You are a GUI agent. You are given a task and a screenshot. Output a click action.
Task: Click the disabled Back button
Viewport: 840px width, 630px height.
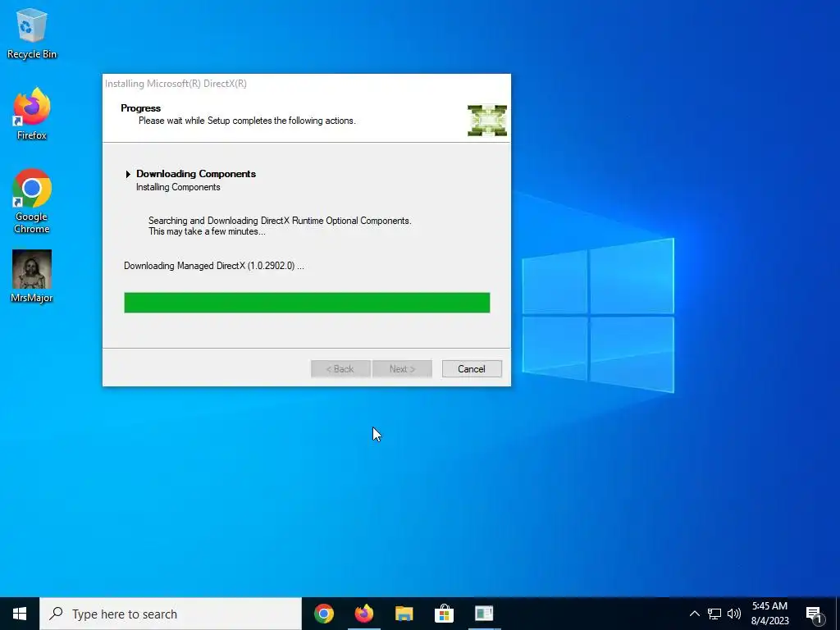[340, 368]
